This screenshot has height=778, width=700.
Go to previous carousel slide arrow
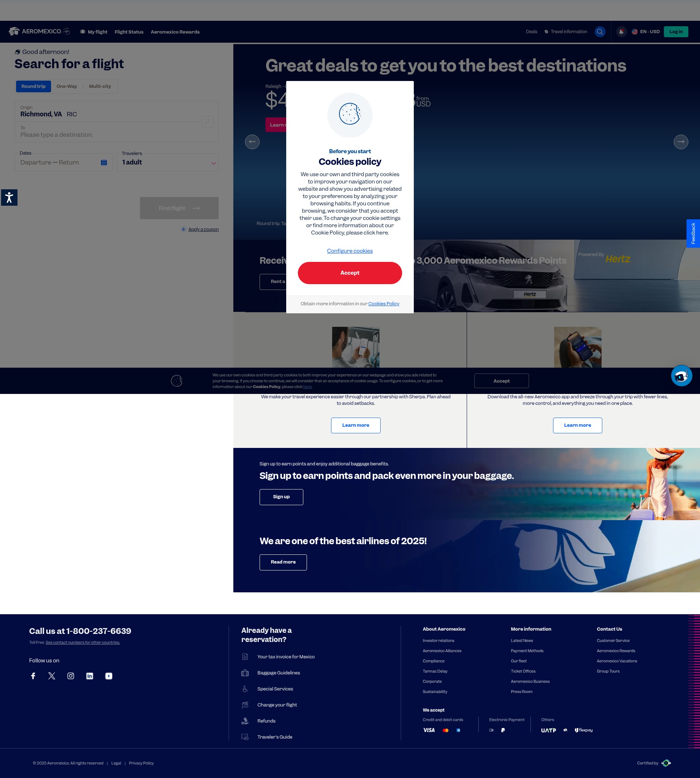(252, 142)
